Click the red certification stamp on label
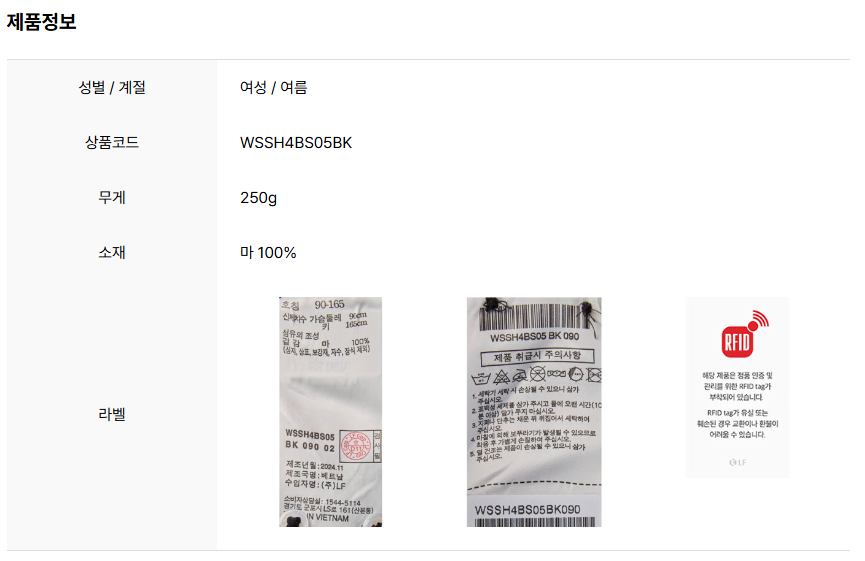 356,447
